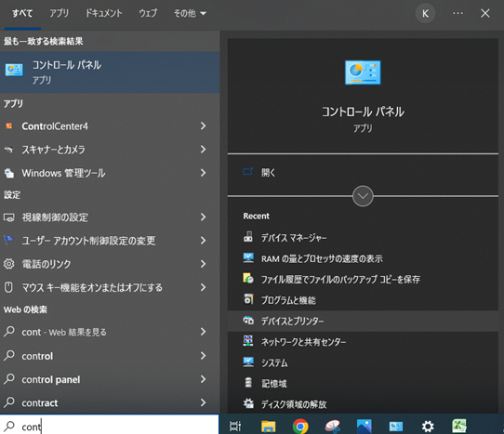This screenshot has width=504, height=434.
Task: Select 'cont - Web 結果を見る' suggestion
Action: click(110, 332)
